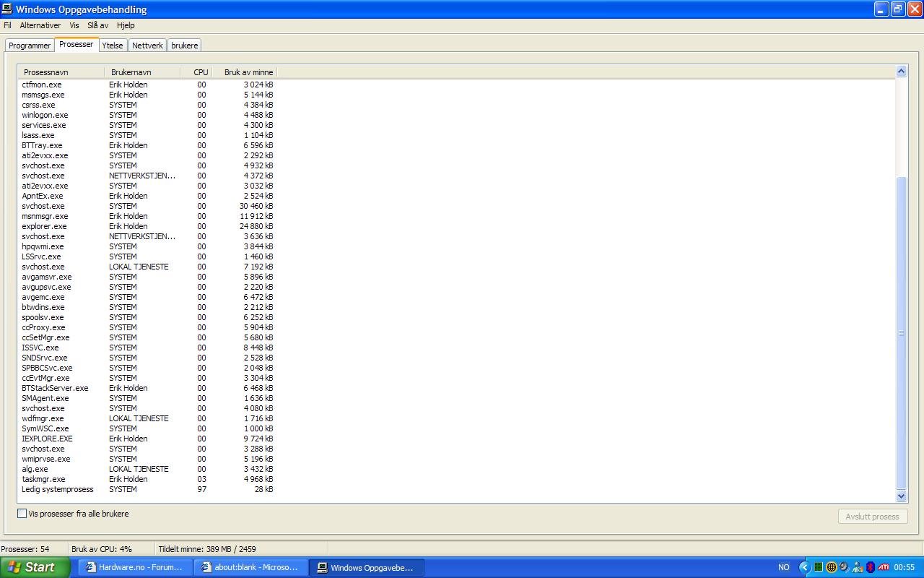Open the MSN Messenger tray icon
This screenshot has height=578, width=924.
858,567
